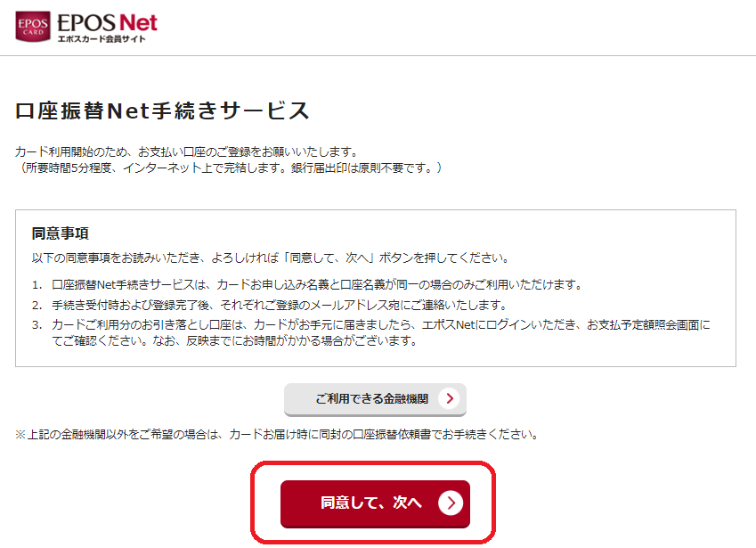Click the カード利用開始のため intro sentence
Image resolution: width=756 pixels, height=548 pixels.
click(x=187, y=152)
